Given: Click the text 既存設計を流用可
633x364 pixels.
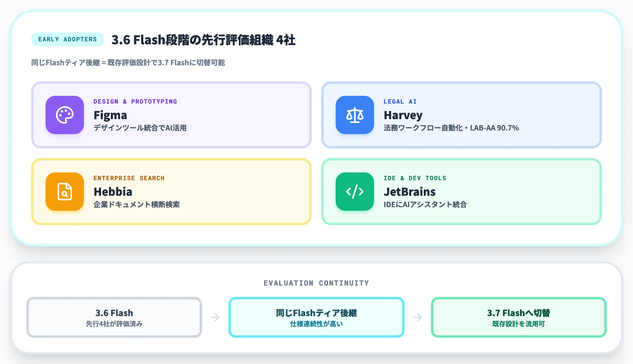Looking at the screenshot, I should 519,324.
